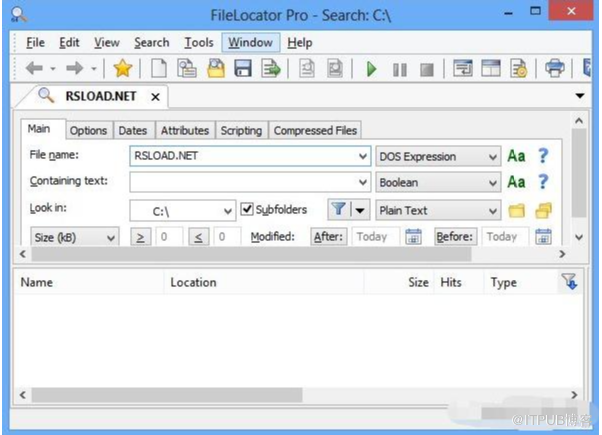Toggle case sensitivity Aa for Containing text
This screenshot has height=435, width=602.
[516, 182]
